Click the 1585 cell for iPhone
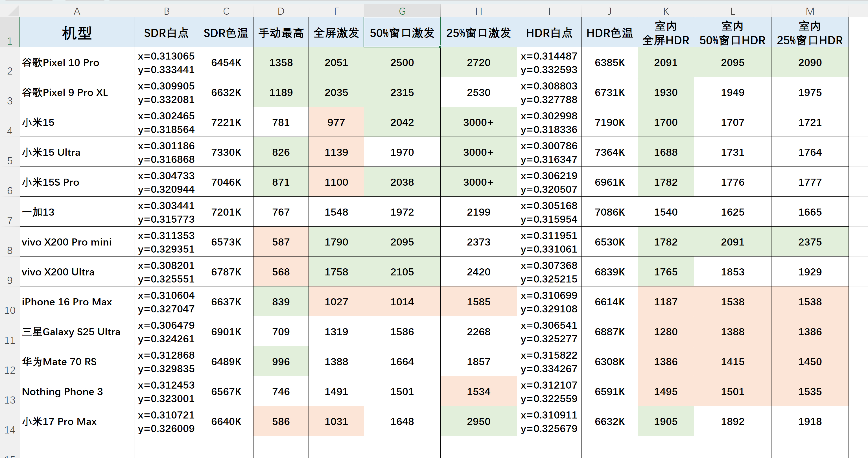This screenshot has height=458, width=868. [x=478, y=301]
